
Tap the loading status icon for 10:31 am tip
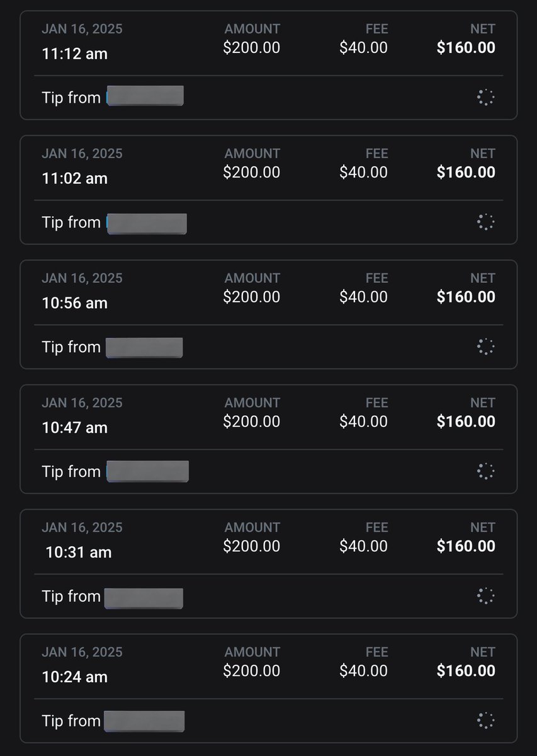tap(486, 596)
